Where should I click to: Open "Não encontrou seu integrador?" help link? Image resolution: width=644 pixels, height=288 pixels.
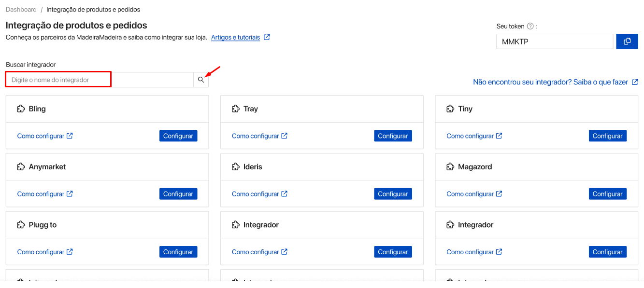tap(550, 82)
